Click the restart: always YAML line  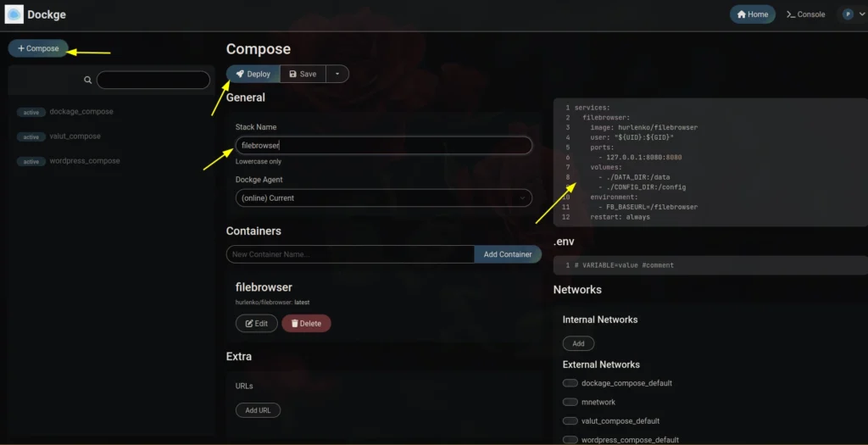tap(620, 217)
